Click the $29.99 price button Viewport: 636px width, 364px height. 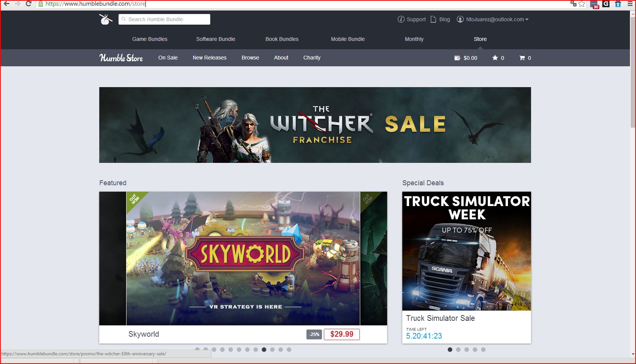[342, 334]
